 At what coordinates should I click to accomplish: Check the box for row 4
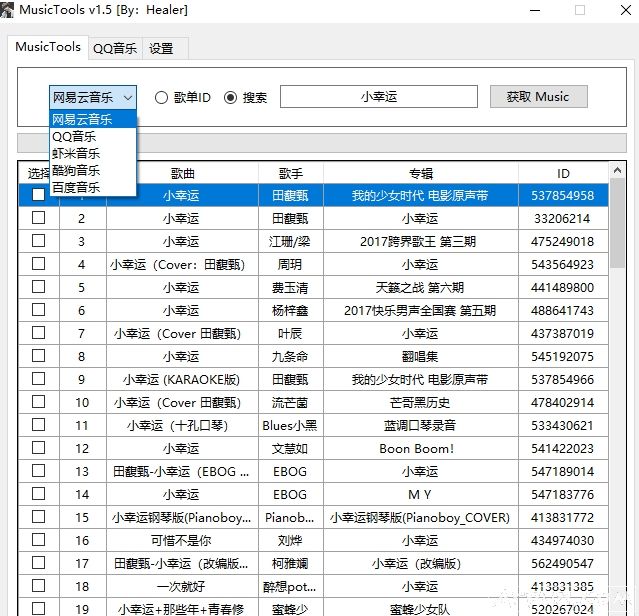[38, 264]
